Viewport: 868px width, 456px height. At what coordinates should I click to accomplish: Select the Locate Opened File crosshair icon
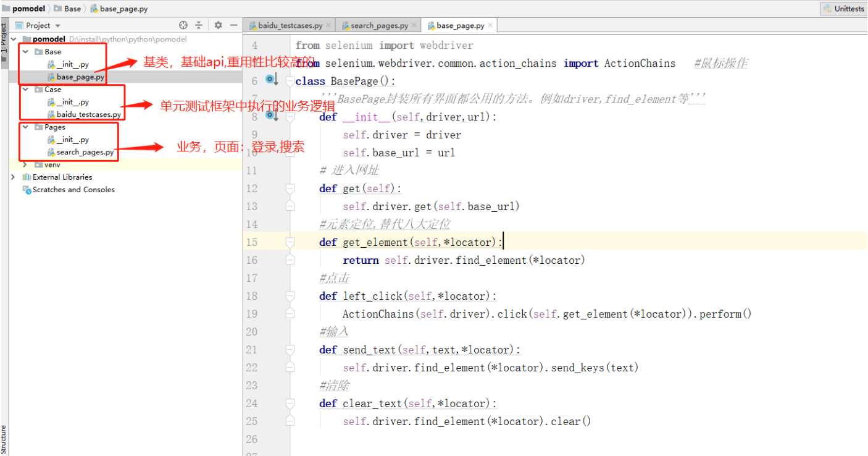coord(183,25)
